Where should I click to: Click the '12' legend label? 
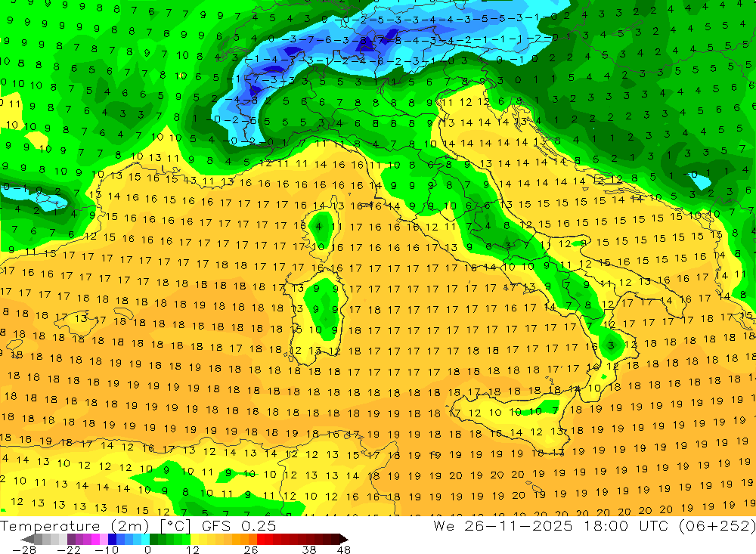[x=192, y=549]
